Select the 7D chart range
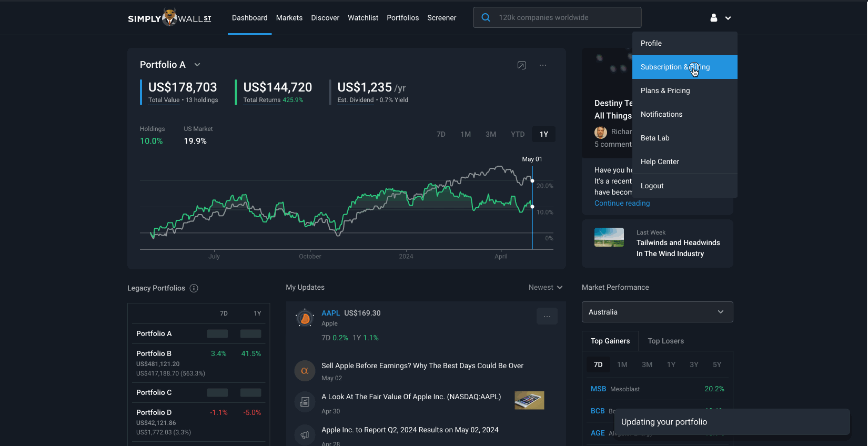 (x=441, y=134)
